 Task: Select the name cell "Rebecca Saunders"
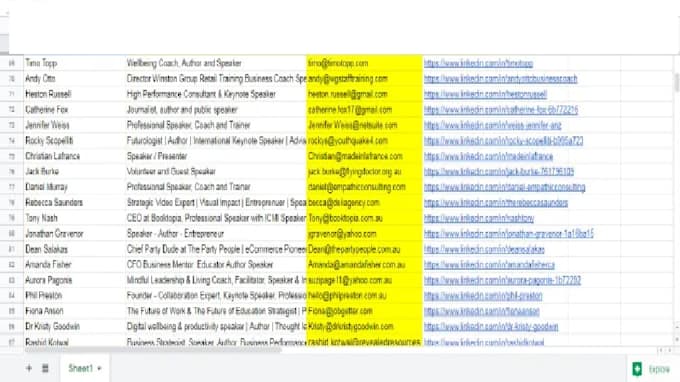coord(74,202)
